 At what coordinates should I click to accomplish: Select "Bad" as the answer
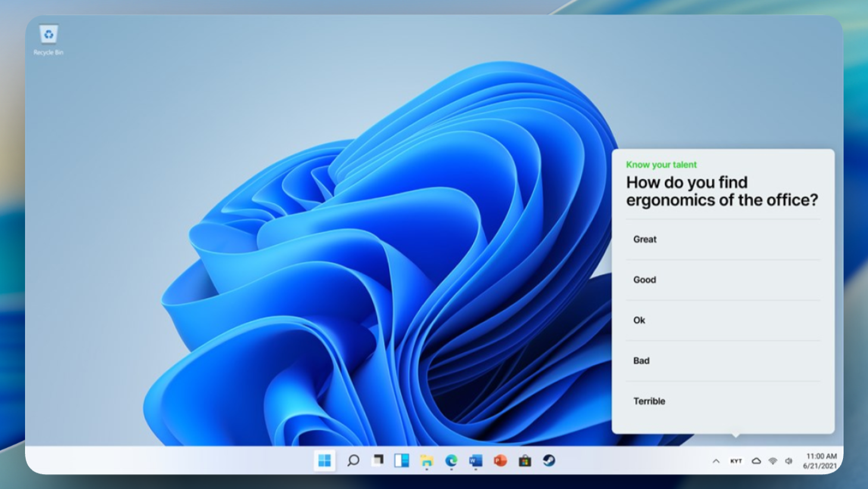tap(723, 361)
